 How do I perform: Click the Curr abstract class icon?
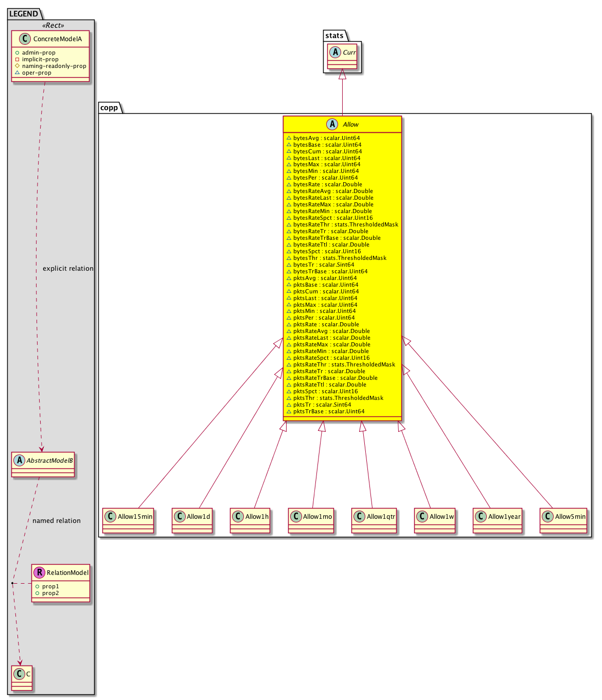(335, 52)
